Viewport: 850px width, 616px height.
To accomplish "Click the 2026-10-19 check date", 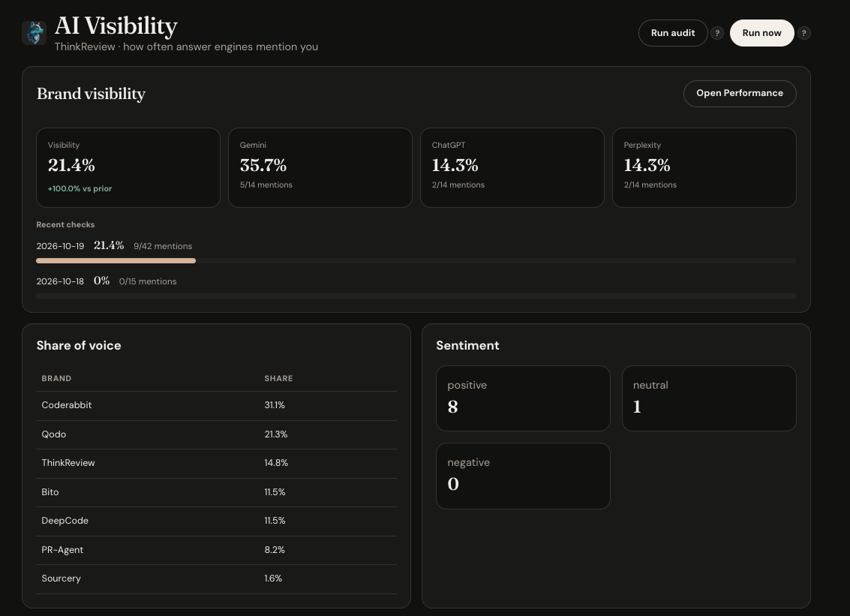I will pos(60,246).
